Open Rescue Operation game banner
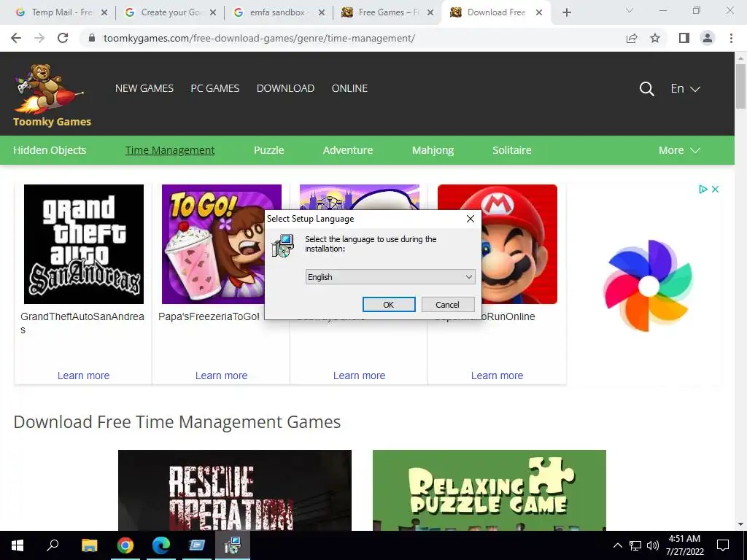 tap(235, 490)
